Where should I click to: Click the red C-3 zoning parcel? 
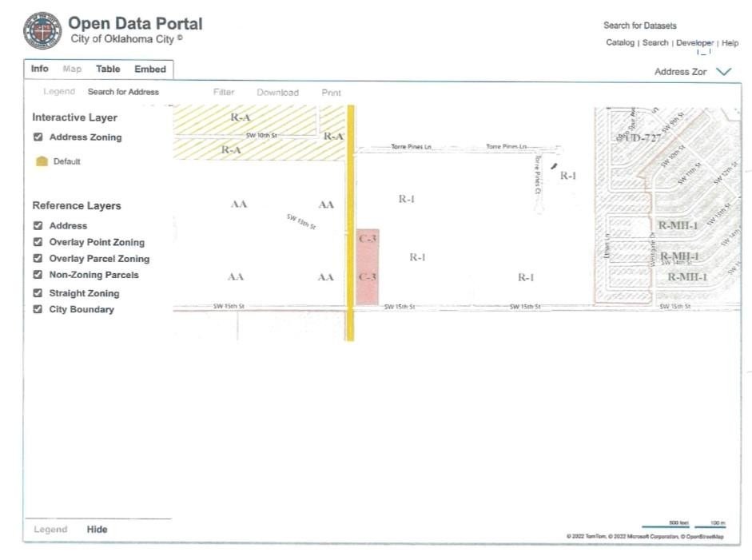368,267
